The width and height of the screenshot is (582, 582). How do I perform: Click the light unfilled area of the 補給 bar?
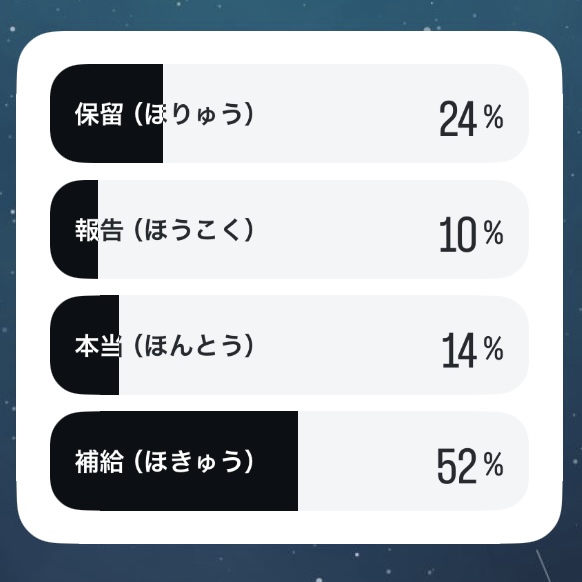(413, 461)
